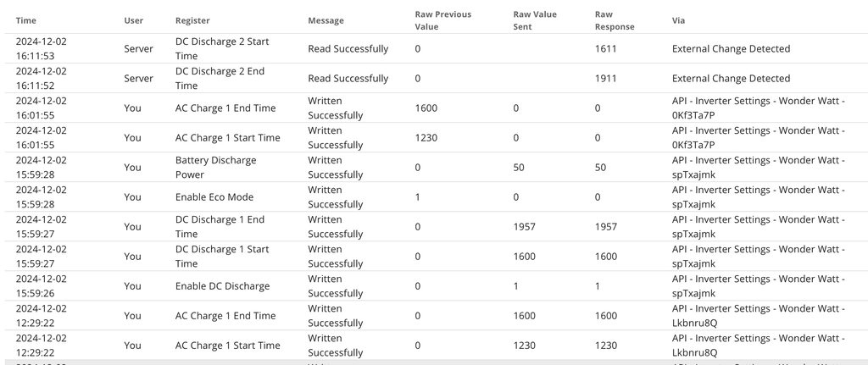
Task: Click the raw previous value 1230
Action: (x=426, y=138)
